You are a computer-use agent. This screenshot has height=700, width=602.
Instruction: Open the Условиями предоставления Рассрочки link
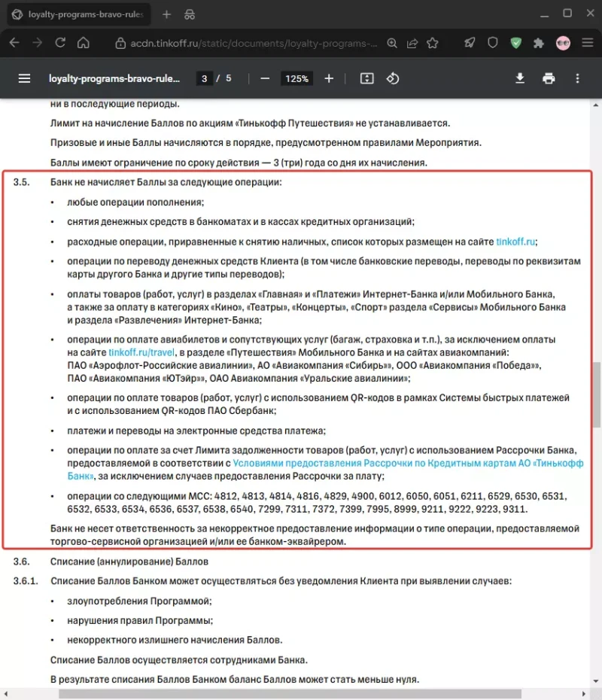325,470
